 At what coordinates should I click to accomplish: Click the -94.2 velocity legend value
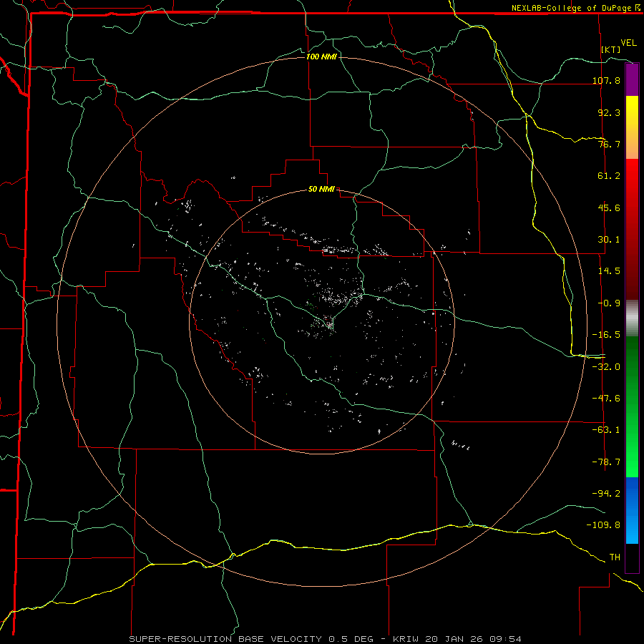606,494
